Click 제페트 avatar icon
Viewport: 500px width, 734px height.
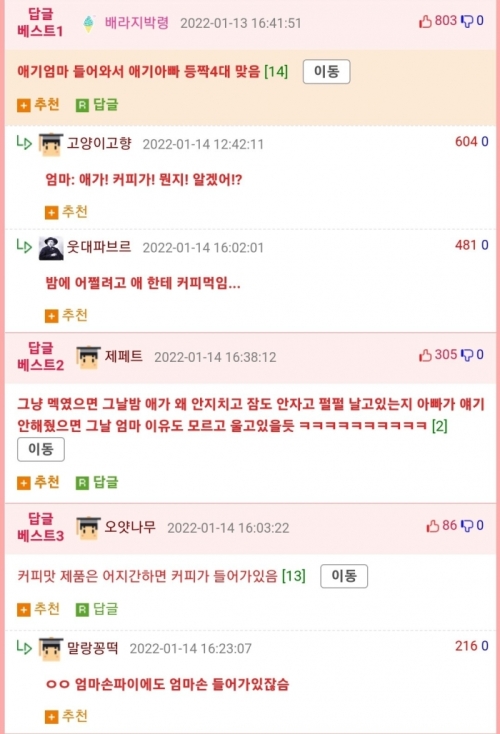coord(88,357)
